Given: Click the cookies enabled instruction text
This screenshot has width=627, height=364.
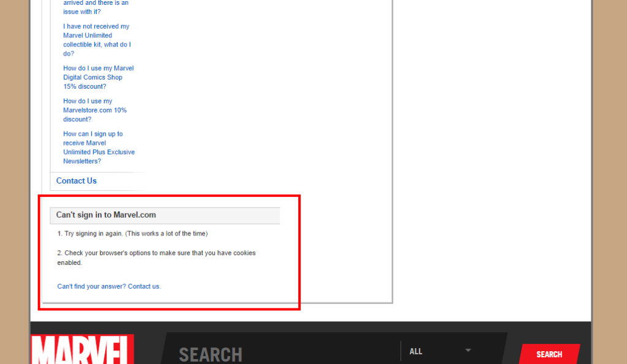Looking at the screenshot, I should (156, 258).
